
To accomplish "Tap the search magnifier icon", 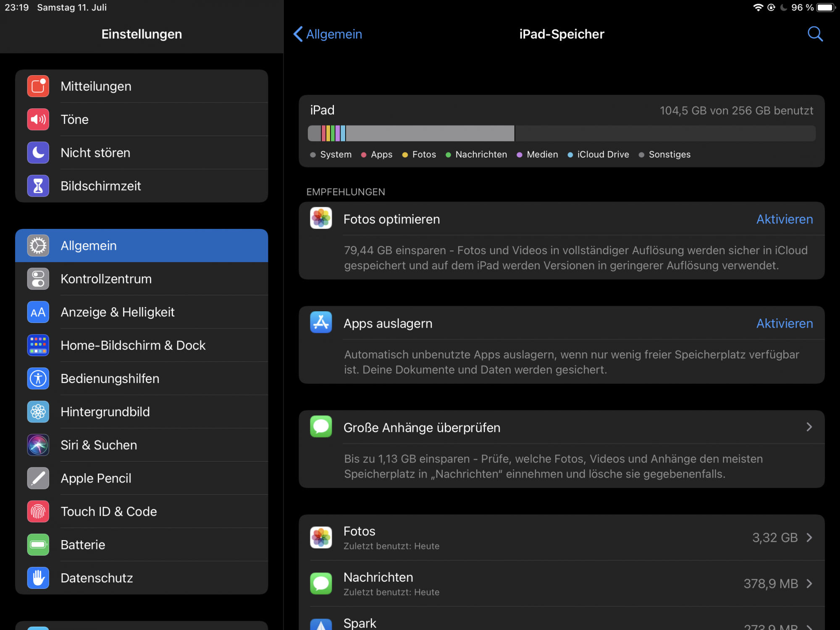I will (x=815, y=34).
